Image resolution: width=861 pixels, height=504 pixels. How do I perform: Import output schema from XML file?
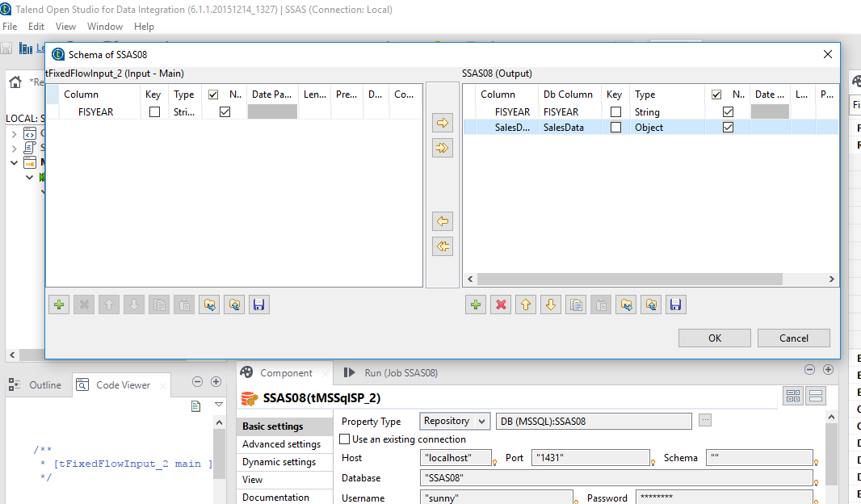tap(626, 304)
